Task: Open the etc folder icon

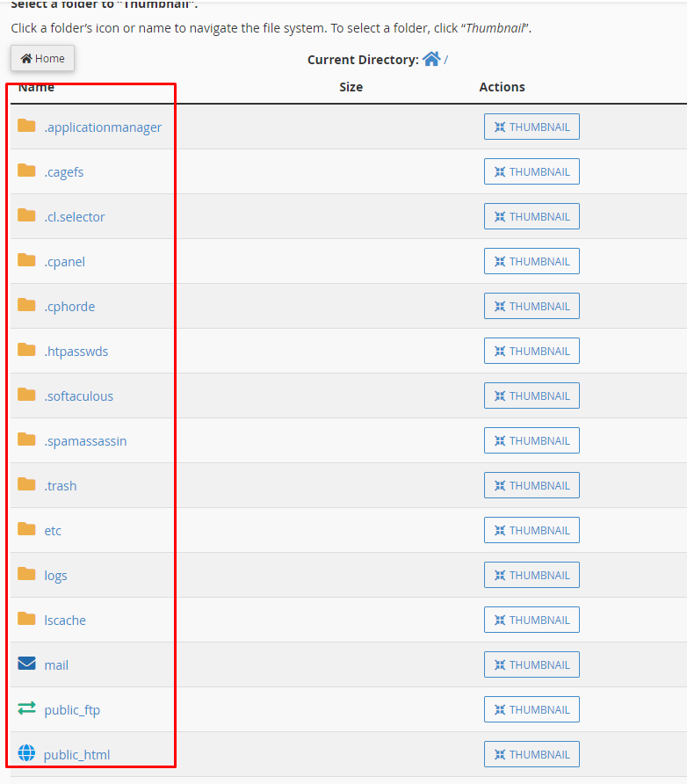Action: [26, 529]
